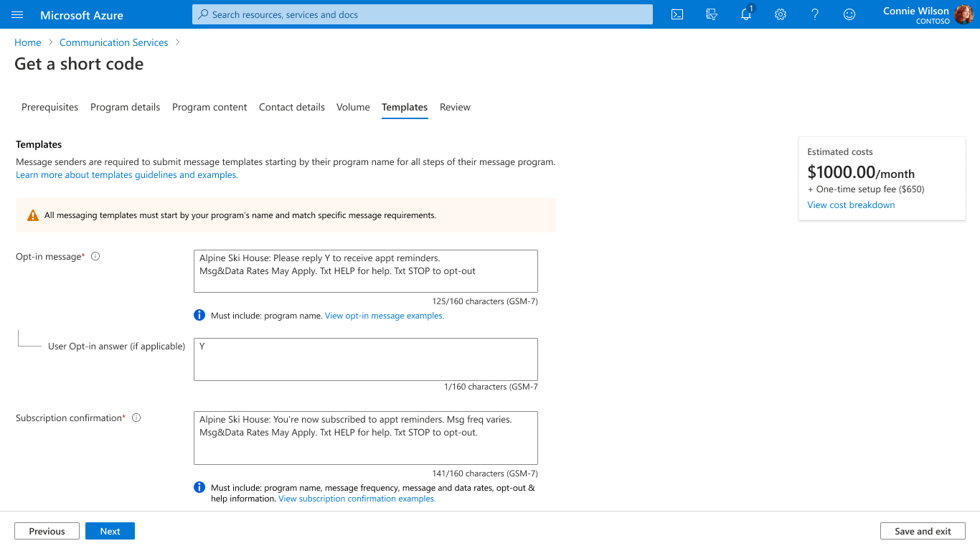Viewport: 980px width, 551px height.
Task: Open the portal settings gear
Action: [780, 14]
